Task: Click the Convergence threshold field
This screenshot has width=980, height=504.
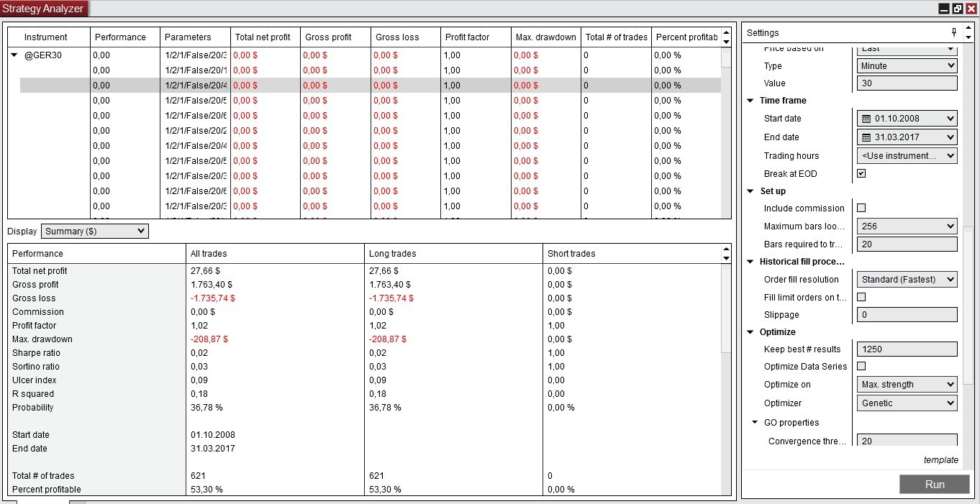Action: (907, 441)
